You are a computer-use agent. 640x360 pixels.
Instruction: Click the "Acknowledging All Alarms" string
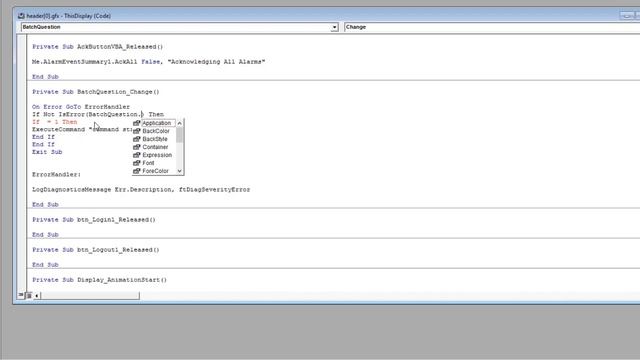point(216,62)
